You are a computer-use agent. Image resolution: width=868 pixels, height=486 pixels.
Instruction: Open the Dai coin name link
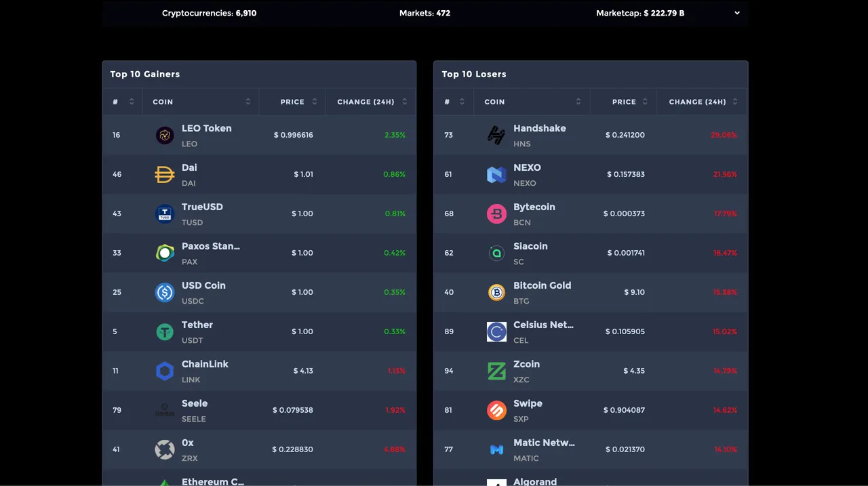pos(189,167)
